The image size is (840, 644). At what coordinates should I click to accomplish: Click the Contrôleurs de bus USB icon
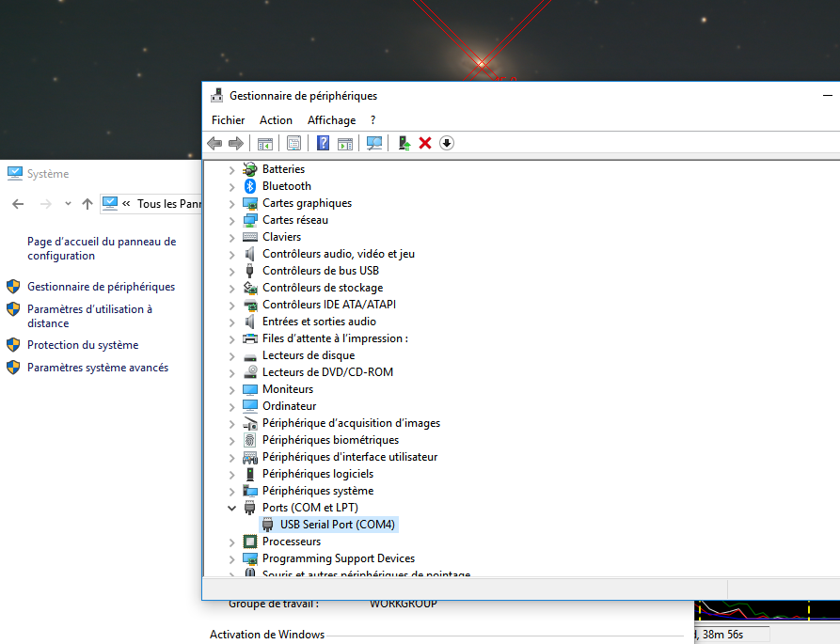pos(249,271)
